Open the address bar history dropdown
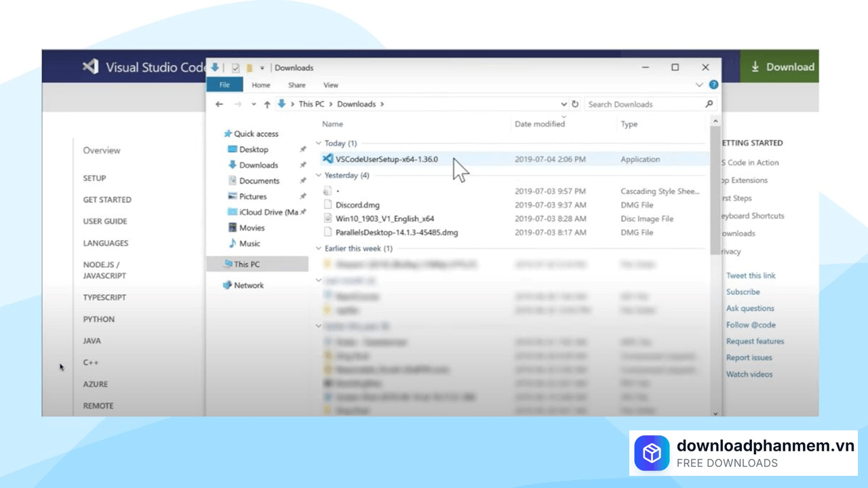Image resolution: width=868 pixels, height=488 pixels. (x=564, y=104)
